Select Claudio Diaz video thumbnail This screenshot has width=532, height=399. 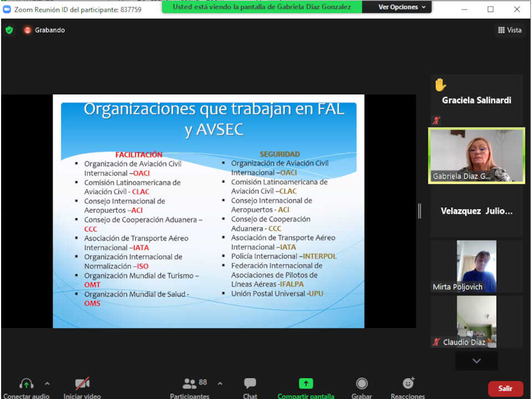(477, 321)
